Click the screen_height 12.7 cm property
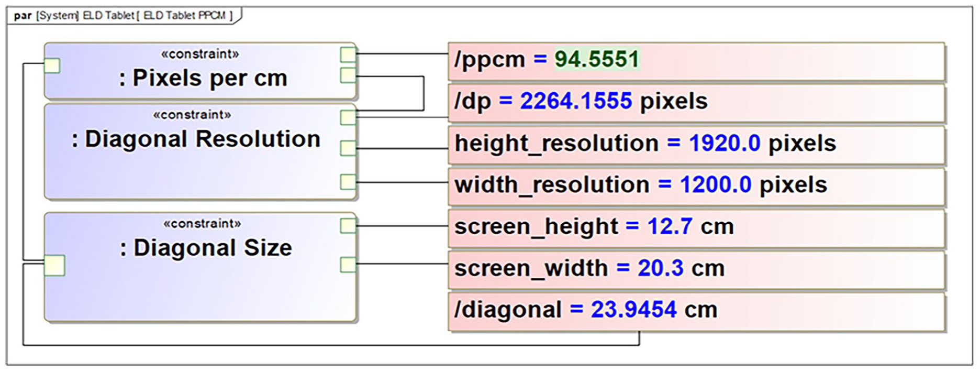Image resolution: width=980 pixels, height=371 pixels. 696,228
